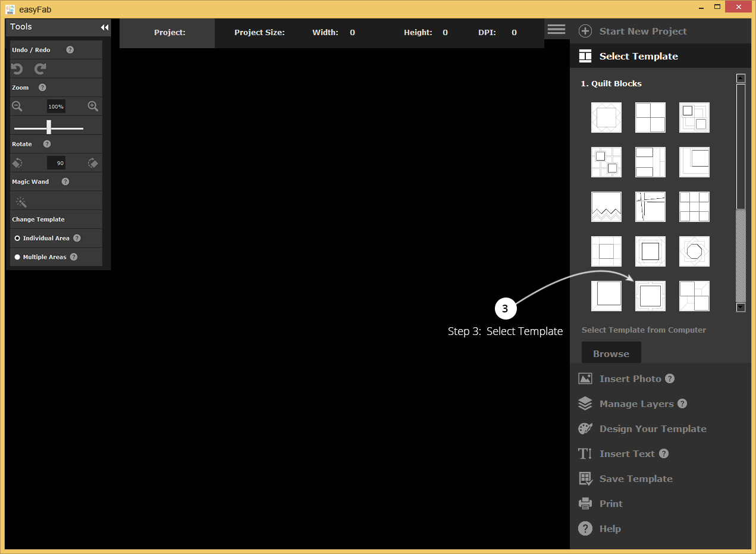Viewport: 756px width, 554px height.
Task: Click the zoom slider handle
Action: (49, 127)
